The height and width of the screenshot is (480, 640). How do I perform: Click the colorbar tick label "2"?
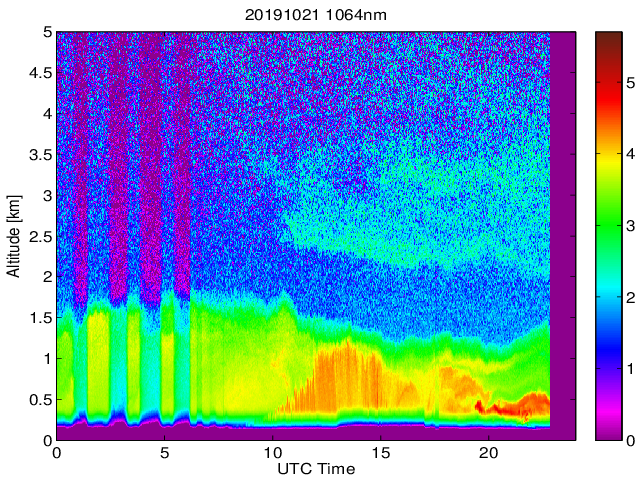point(631,298)
